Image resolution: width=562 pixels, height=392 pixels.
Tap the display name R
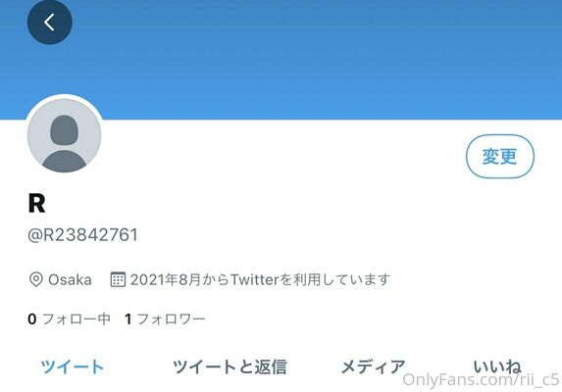click(x=36, y=203)
